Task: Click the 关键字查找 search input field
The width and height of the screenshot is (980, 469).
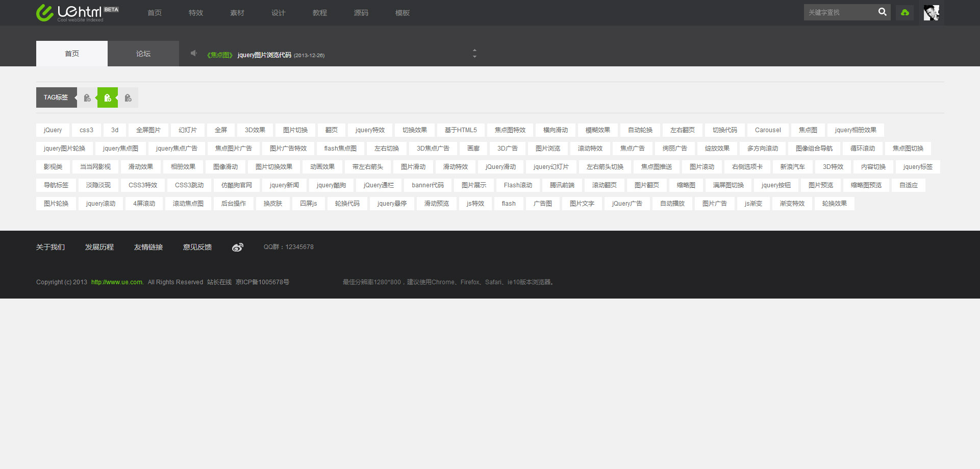Action: click(839, 13)
